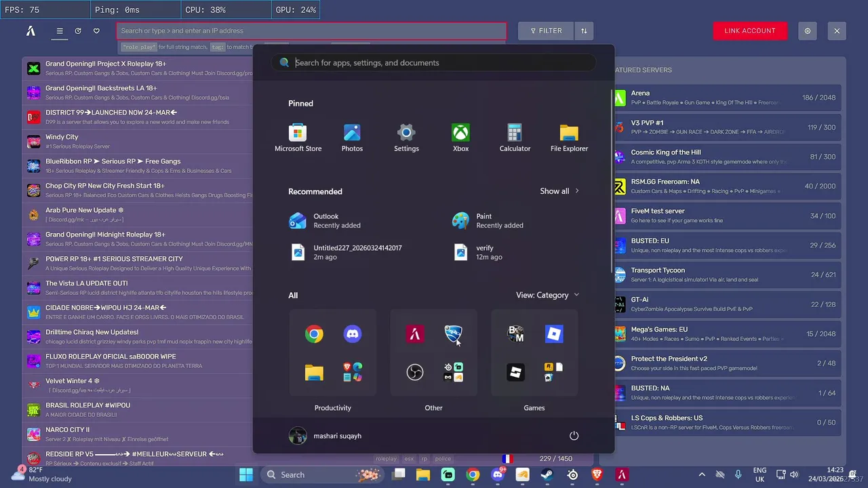Click the power button in Start menu
This screenshot has width=868, height=488.
574,436
